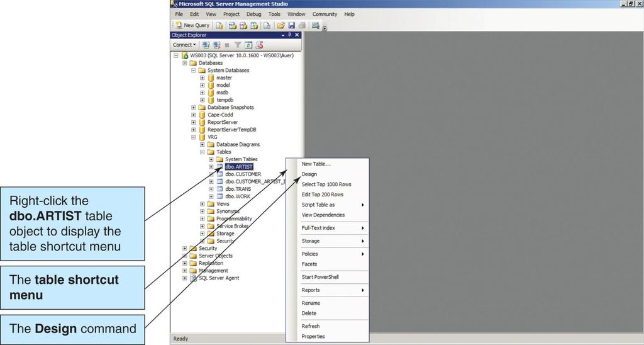Expand the master database node
The height and width of the screenshot is (345, 644).
tap(202, 77)
